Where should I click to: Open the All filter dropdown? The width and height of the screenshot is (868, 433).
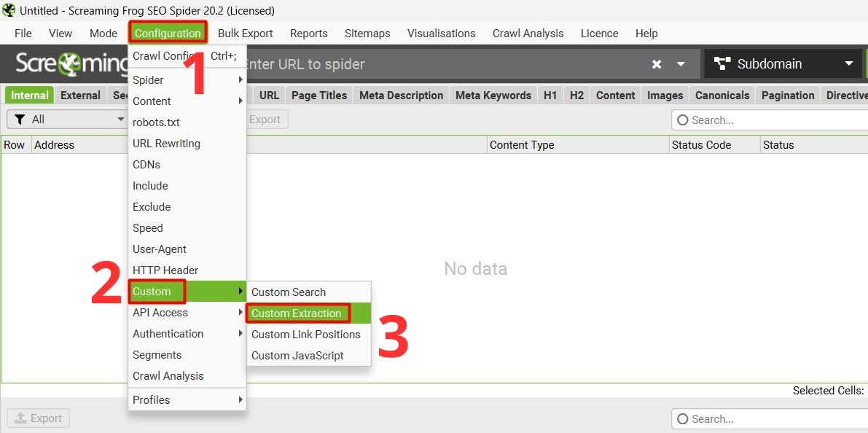(68, 120)
